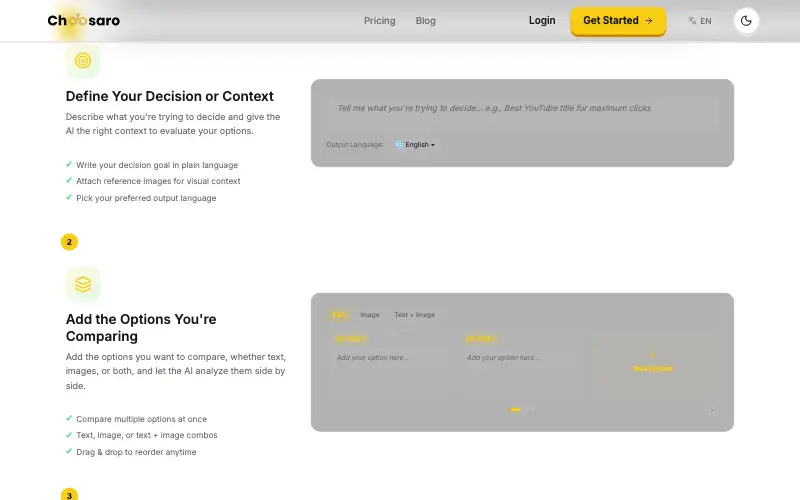Click "Drag & drop to reorder anytime"
This screenshot has height=500, width=800.
(136, 452)
